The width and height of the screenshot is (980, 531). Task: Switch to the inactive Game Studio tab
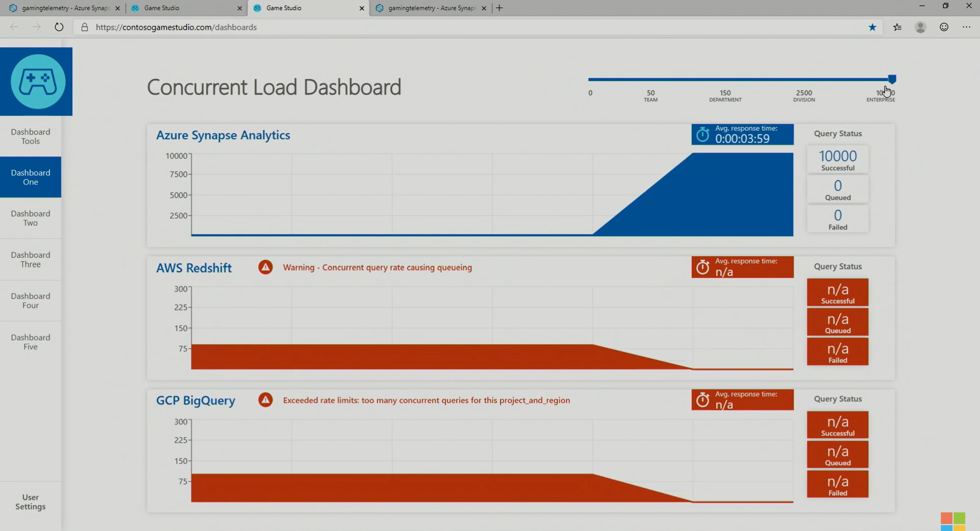pyautogui.click(x=186, y=8)
